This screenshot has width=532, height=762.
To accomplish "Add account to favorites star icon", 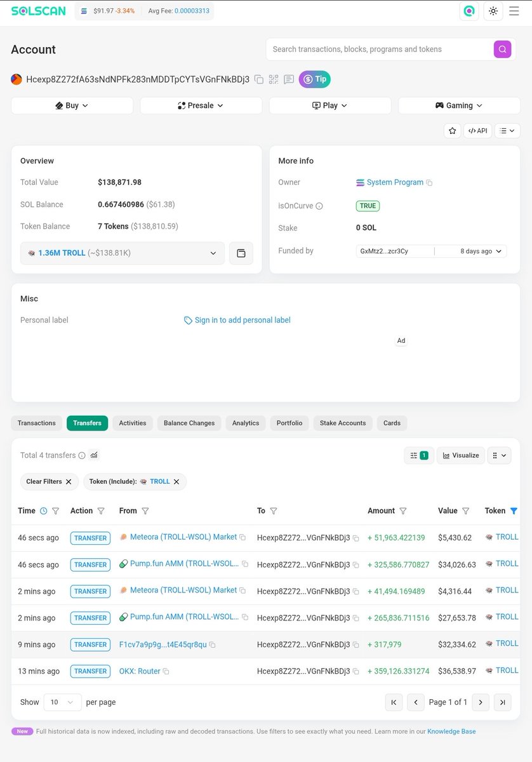I will [x=452, y=131].
